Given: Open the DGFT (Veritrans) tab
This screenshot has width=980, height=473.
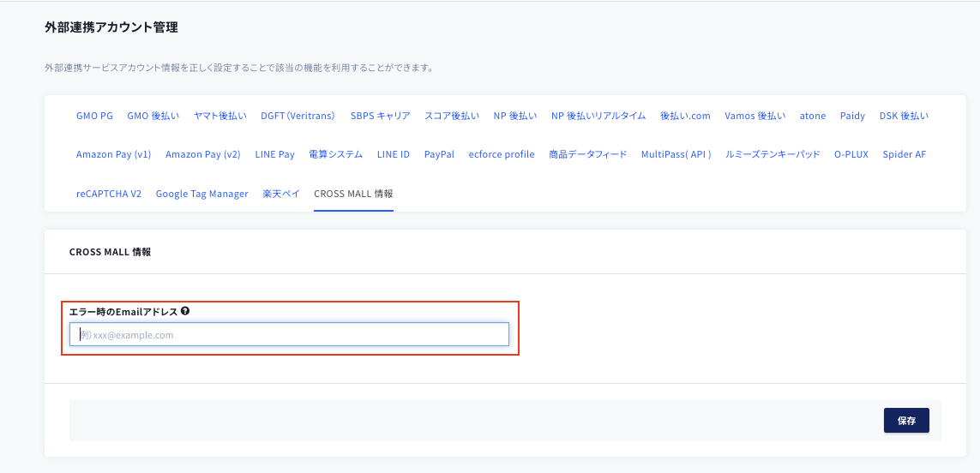Looking at the screenshot, I should pyautogui.click(x=298, y=116).
